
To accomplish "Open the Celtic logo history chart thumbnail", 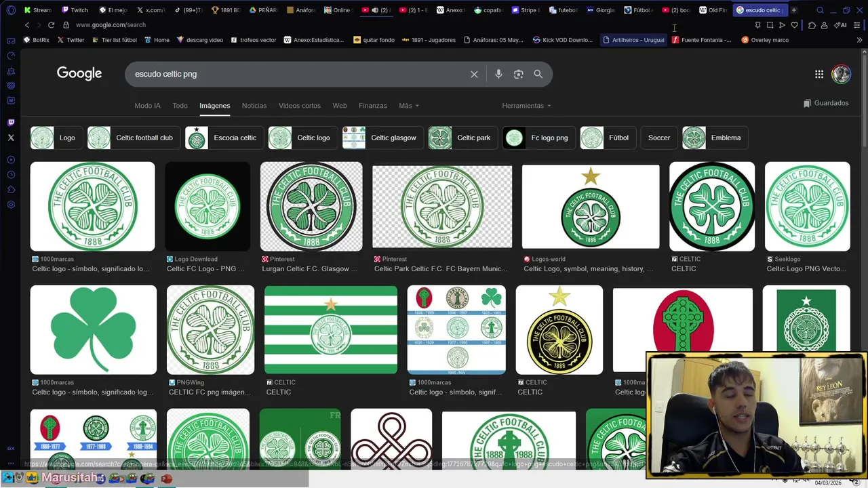I will [456, 329].
